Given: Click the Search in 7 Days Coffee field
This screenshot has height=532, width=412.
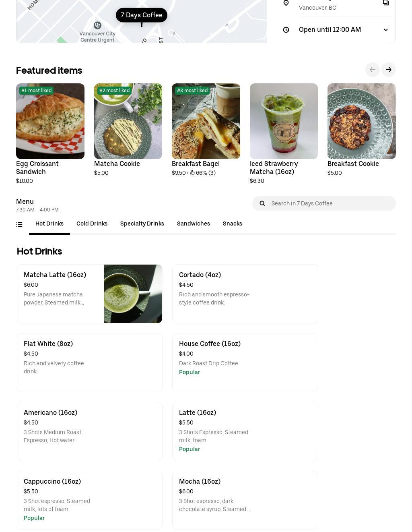Looking at the screenshot, I should click(x=330, y=203).
